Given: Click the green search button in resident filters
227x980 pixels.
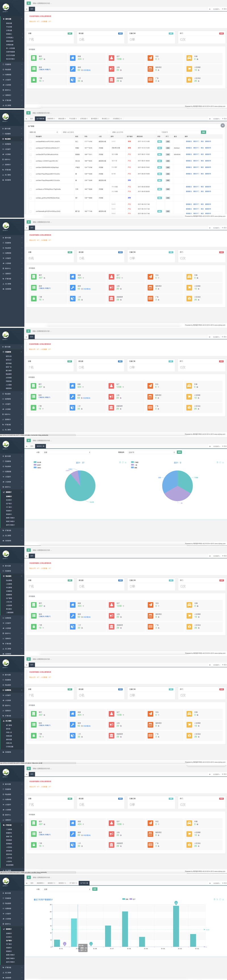Looking at the screenshot, I should [203, 132].
